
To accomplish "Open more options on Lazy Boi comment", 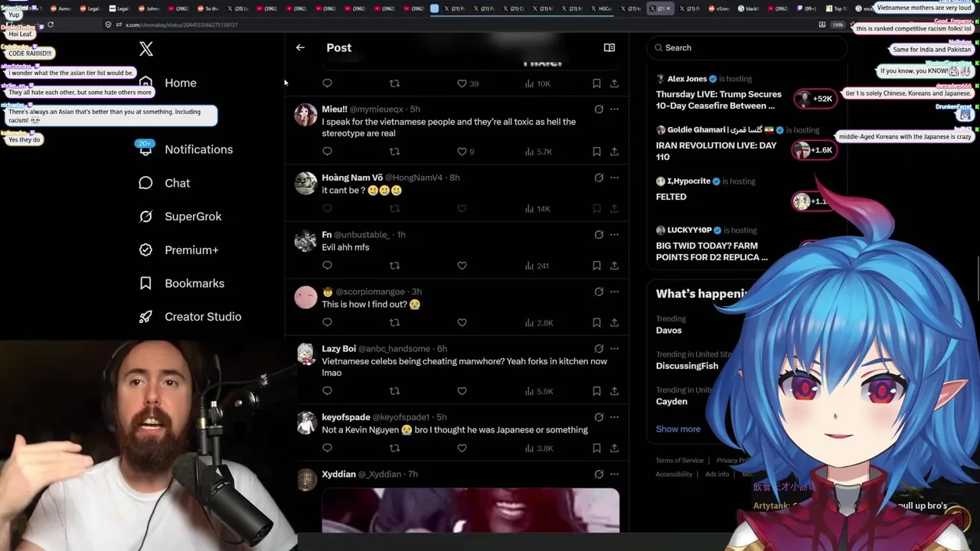I will (614, 349).
